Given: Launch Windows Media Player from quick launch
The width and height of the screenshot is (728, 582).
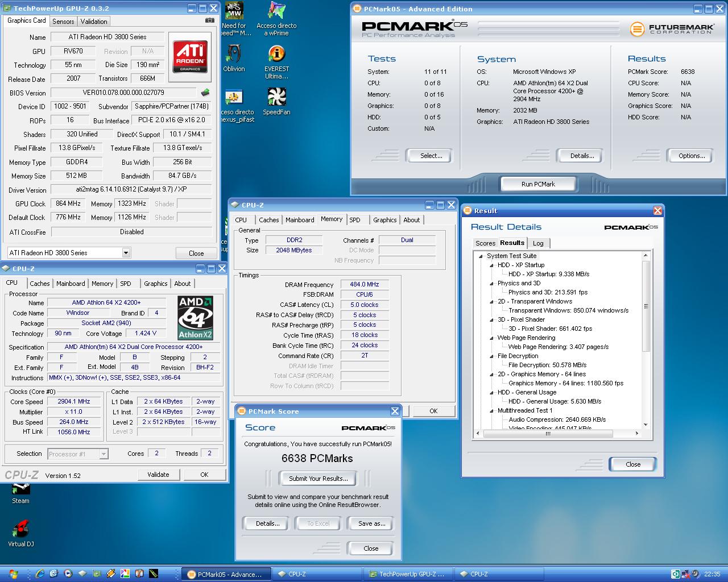Looking at the screenshot, I should coord(68,573).
